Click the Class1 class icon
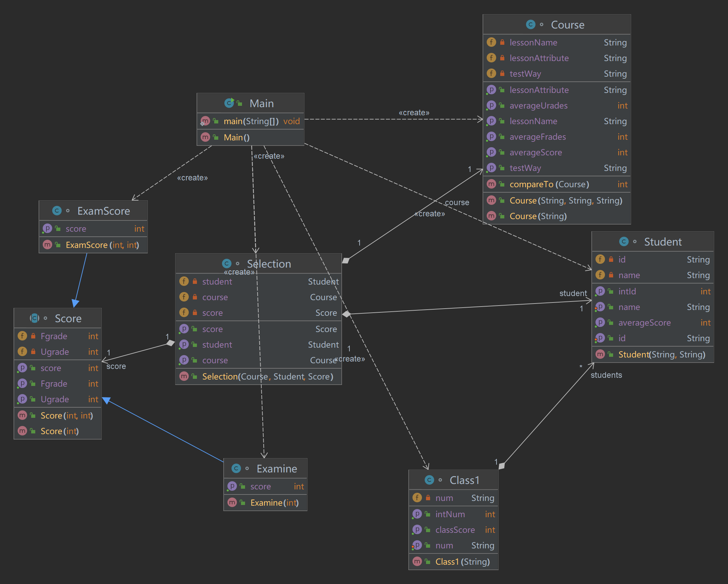Viewport: 728px width, 584px height. [429, 480]
